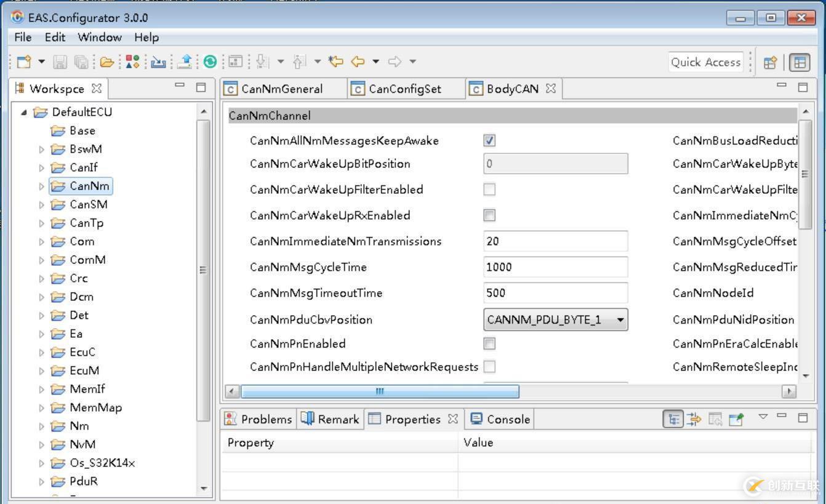Expand the CanSM tree node

point(42,205)
